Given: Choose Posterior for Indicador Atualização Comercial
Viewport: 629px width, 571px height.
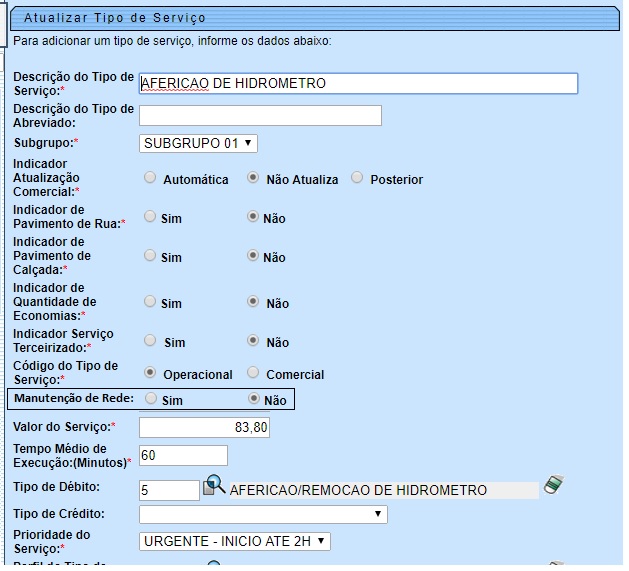Looking at the screenshot, I should coord(358,178).
